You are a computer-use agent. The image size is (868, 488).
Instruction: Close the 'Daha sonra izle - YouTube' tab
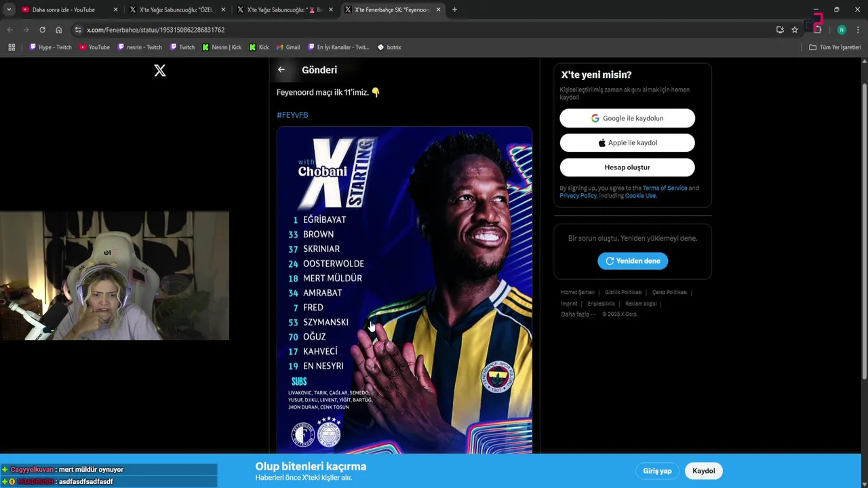[115, 10]
